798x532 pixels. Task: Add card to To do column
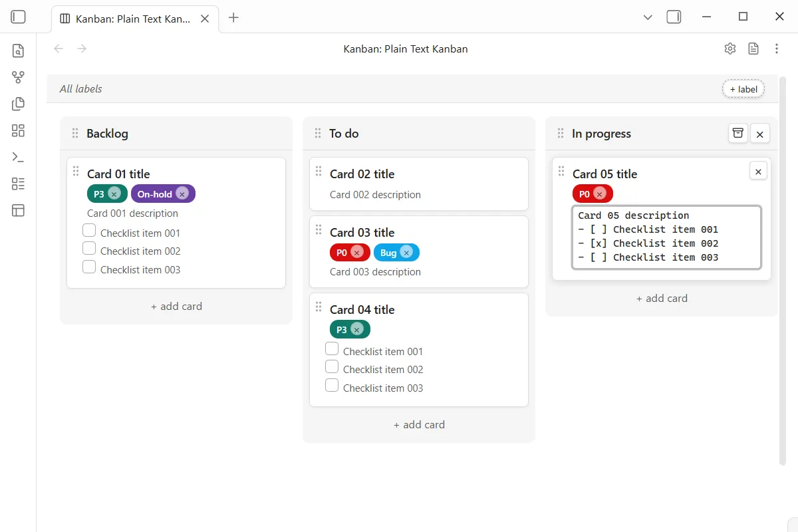[419, 425]
